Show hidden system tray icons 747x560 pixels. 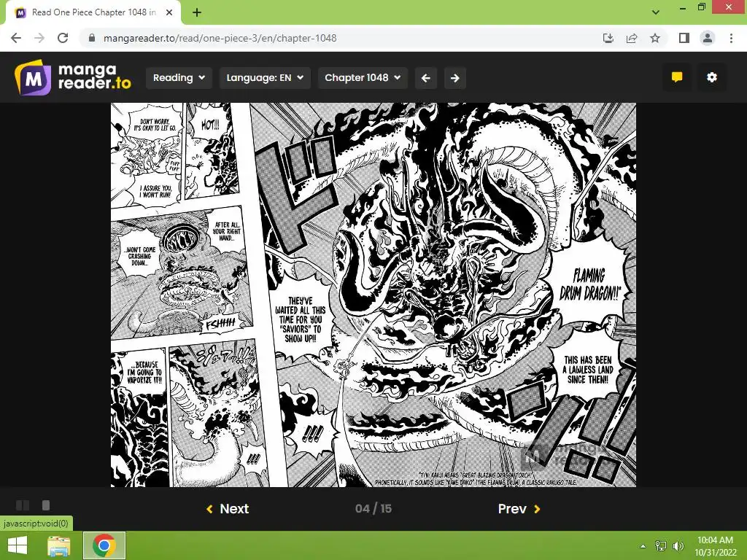pos(643,545)
